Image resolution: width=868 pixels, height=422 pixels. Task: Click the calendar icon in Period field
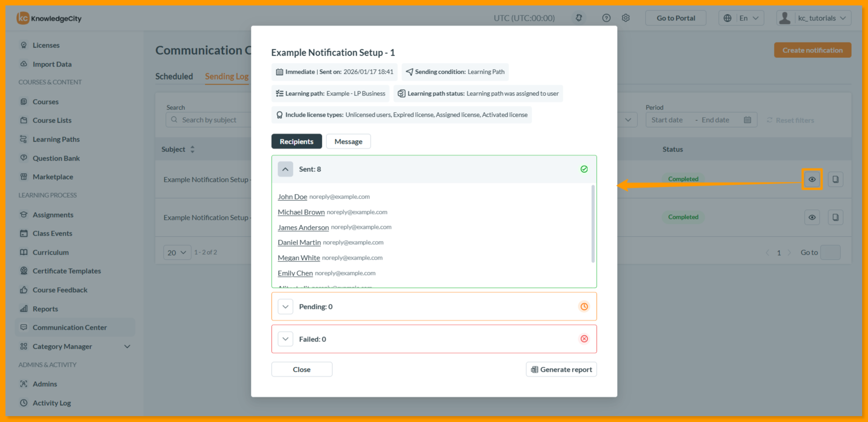[747, 120]
